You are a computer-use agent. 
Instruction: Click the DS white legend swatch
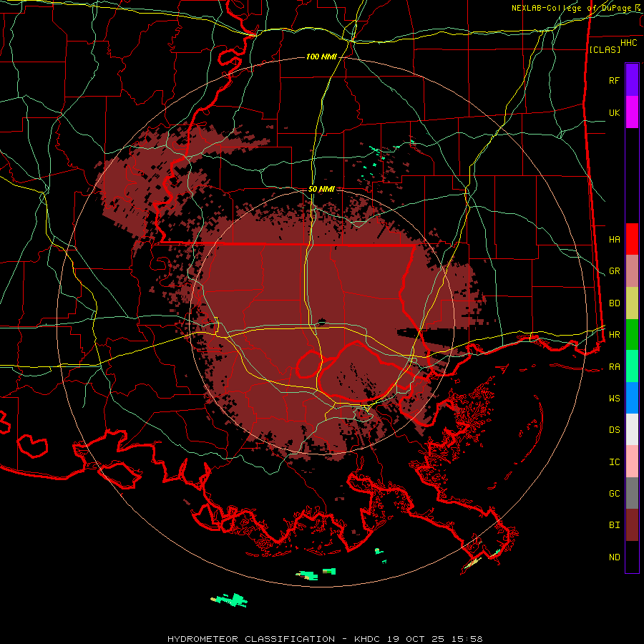(632, 429)
